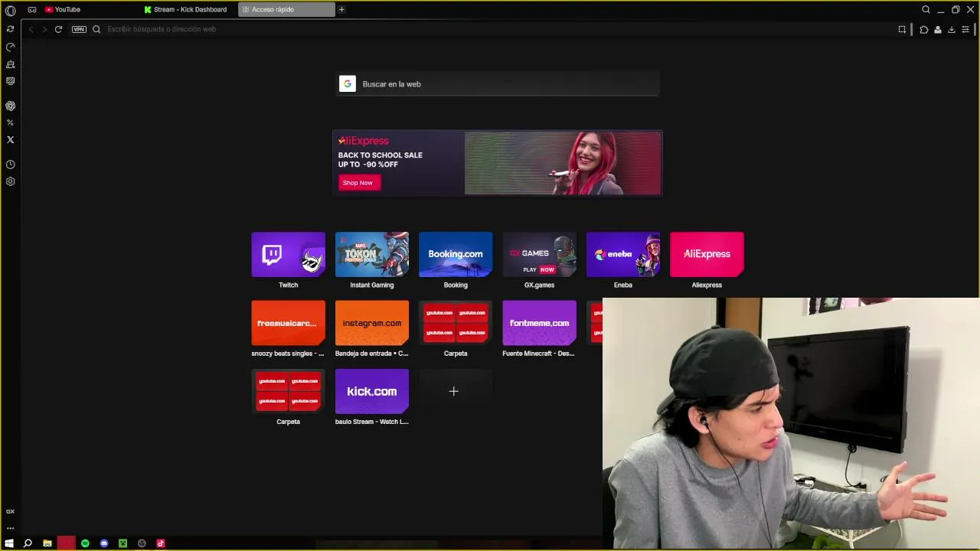Image resolution: width=980 pixels, height=551 pixels.
Task: Open the GX Corner controller icon
Action: (32, 10)
